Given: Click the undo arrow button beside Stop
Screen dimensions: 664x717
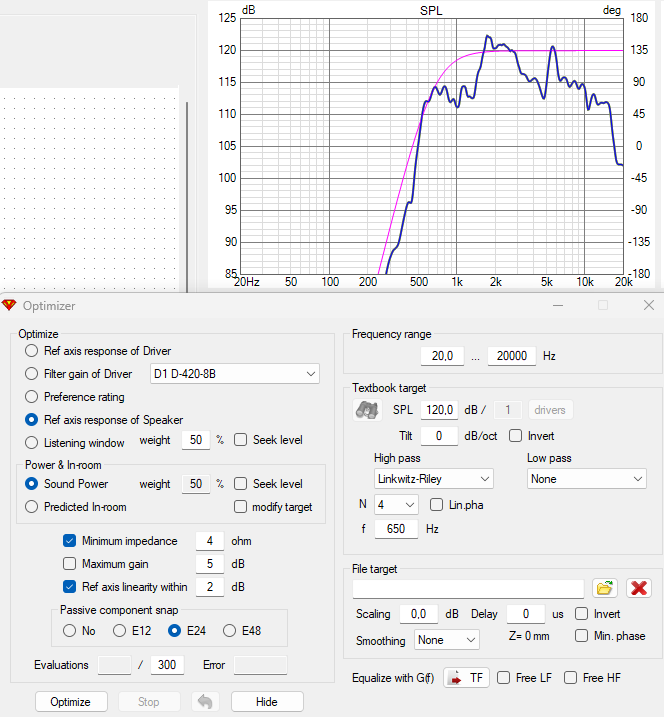Looking at the screenshot, I should tap(205, 701).
